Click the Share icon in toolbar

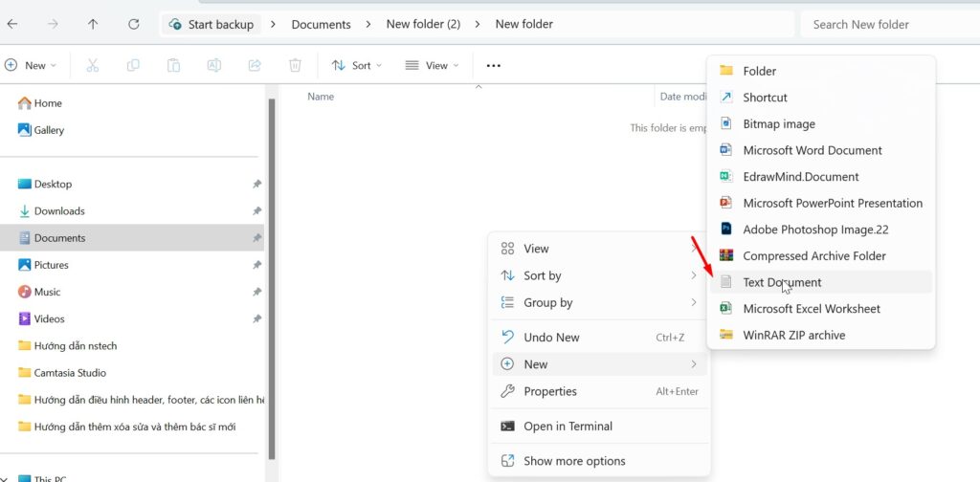point(255,65)
